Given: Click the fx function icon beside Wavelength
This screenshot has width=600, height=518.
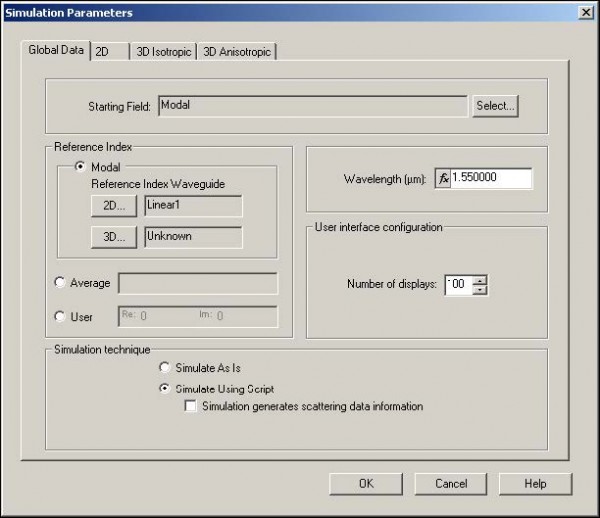Looking at the screenshot, I should coord(443,178).
